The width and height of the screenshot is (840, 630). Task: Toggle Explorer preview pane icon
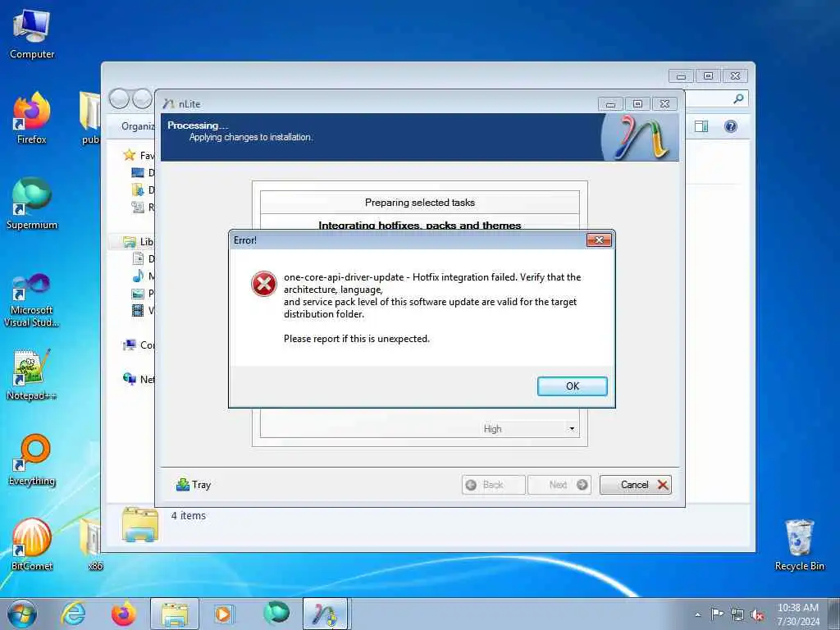coord(701,126)
